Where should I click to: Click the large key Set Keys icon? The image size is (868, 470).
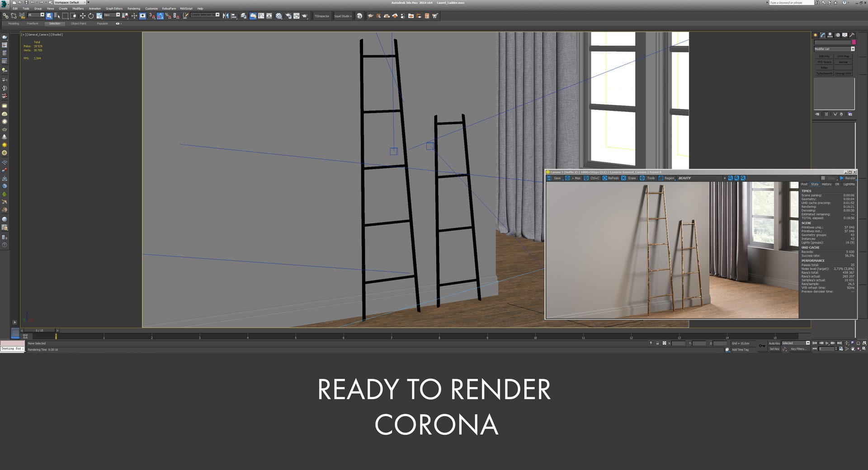tap(762, 346)
